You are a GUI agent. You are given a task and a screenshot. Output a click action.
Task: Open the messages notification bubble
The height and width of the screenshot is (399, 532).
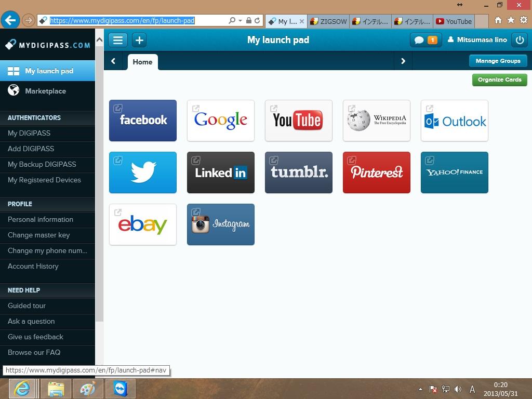tap(426, 40)
